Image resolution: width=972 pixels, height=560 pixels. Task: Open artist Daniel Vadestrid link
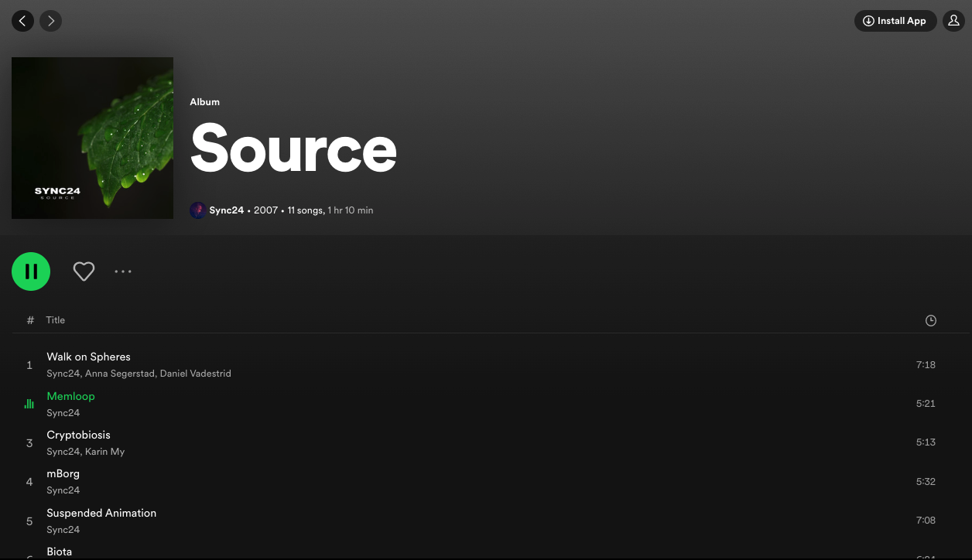[196, 374]
